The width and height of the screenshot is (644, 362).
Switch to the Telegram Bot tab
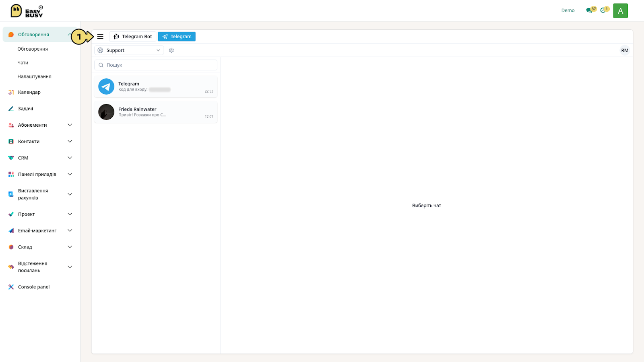[132, 37]
